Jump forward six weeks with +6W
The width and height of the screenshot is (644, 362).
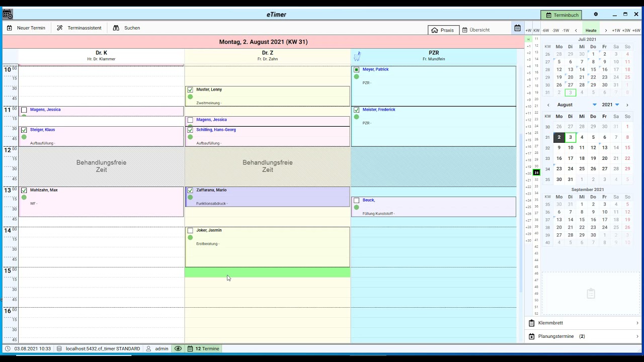click(636, 31)
